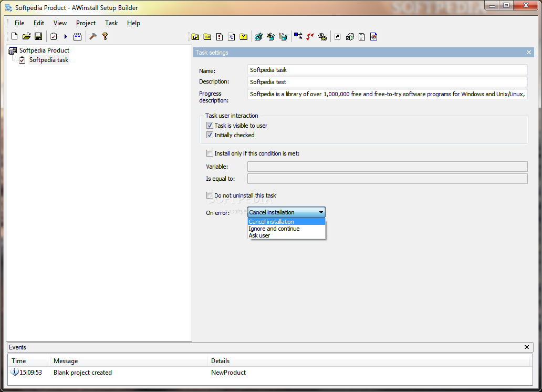Click the third teal registry cube icon
Viewport: 542px width, 392px height.
click(x=283, y=36)
